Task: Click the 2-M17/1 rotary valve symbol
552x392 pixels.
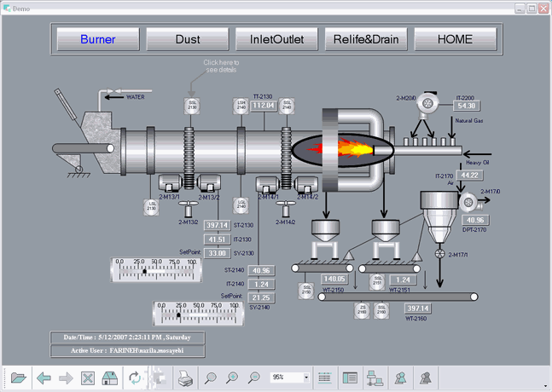Action: 439,254
